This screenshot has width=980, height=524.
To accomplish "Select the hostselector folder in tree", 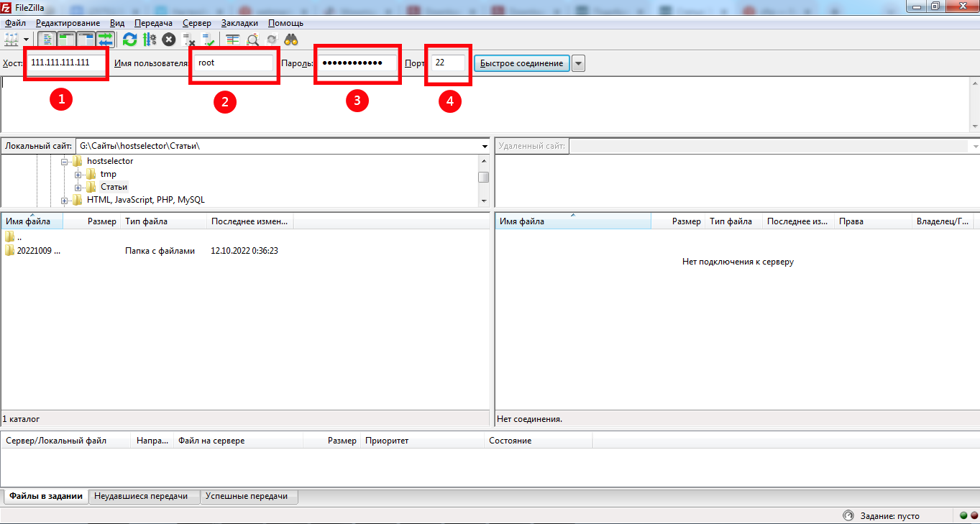I will 110,161.
